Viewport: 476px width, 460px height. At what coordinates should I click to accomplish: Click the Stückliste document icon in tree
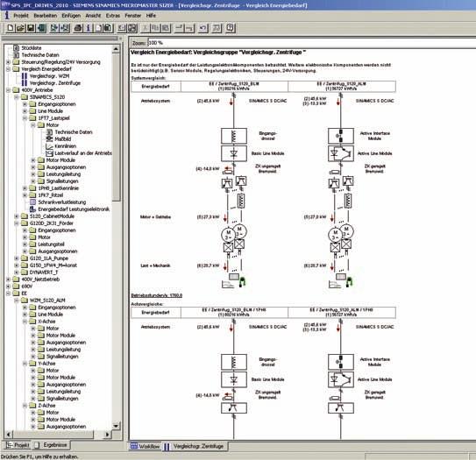tap(16, 48)
